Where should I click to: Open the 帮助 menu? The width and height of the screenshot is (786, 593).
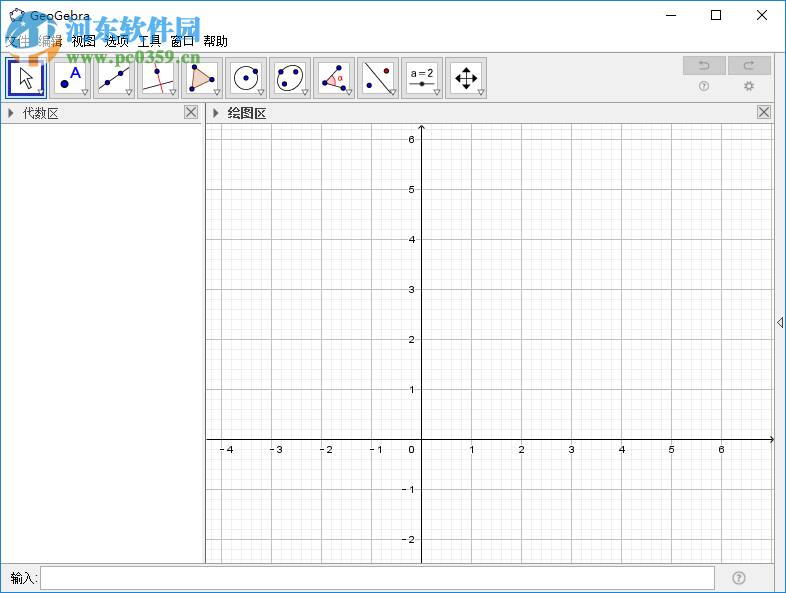(216, 41)
